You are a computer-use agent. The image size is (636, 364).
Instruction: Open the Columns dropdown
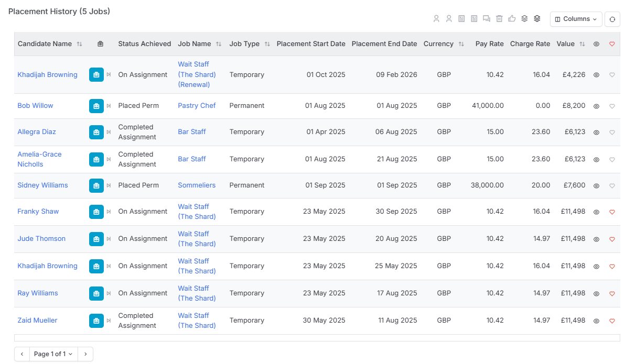[576, 19]
